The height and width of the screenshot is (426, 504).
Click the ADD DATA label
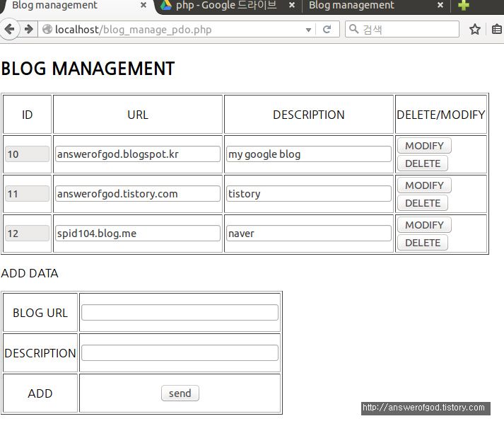pos(30,273)
